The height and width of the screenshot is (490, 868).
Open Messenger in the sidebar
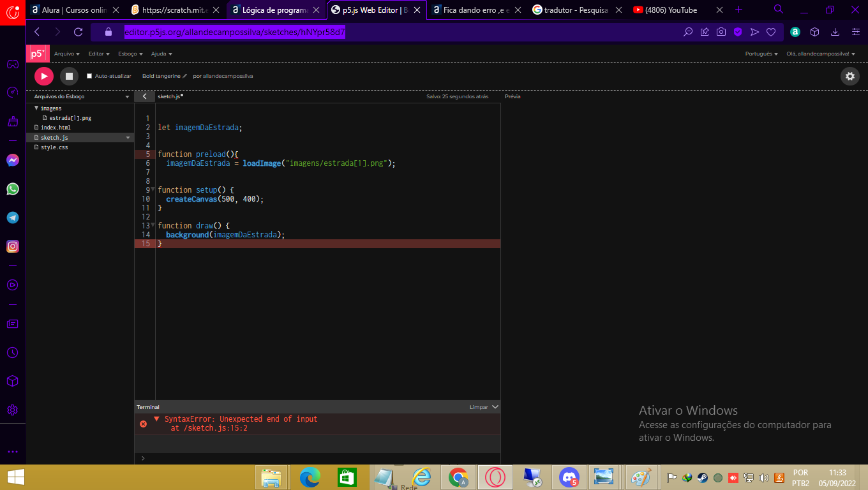(x=13, y=160)
